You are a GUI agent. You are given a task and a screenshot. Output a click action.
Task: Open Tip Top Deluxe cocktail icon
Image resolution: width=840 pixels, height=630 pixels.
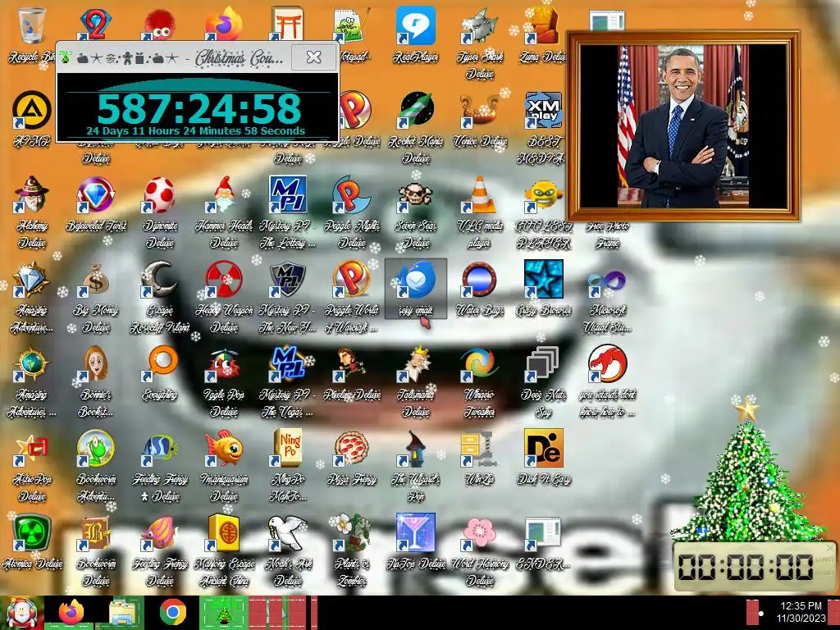click(x=416, y=532)
